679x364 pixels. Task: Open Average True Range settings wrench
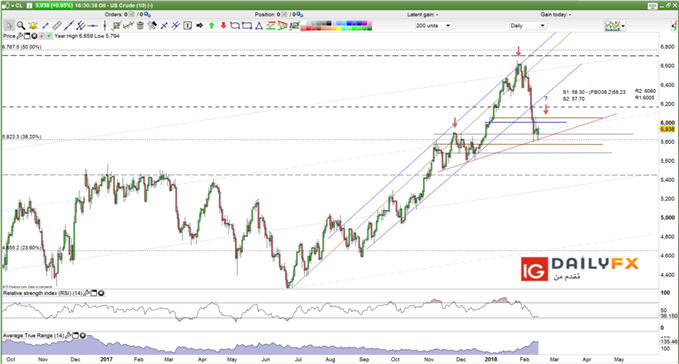[x=68, y=335]
